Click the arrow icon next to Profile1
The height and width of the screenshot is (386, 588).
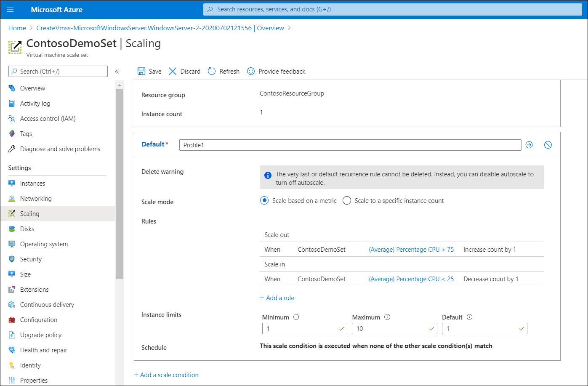pyautogui.click(x=529, y=145)
